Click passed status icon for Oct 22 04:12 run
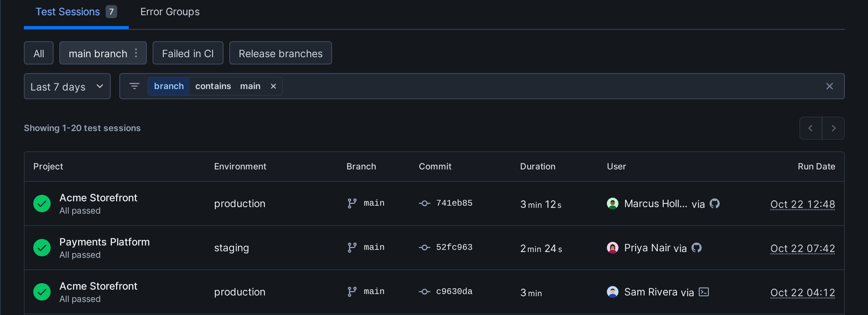Screen dimensions: 868x315 pos(42,292)
